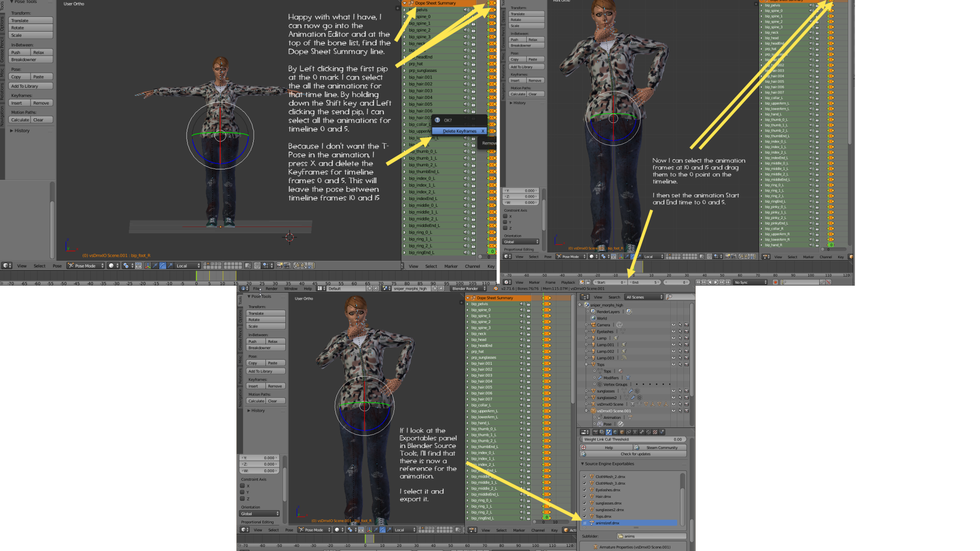Click the Modifiers wrench icon under Tops
980x551 pixels.
(600, 378)
